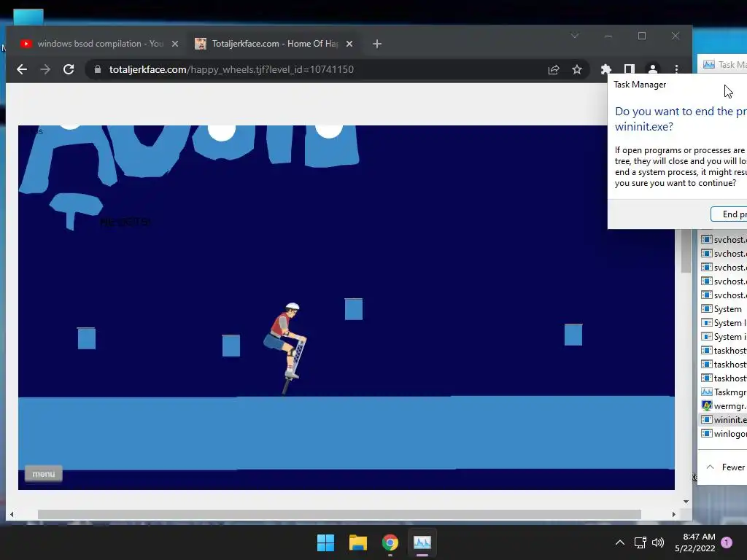Click the pogo stick character
Viewport: 747px width, 560px height.
[x=286, y=348]
